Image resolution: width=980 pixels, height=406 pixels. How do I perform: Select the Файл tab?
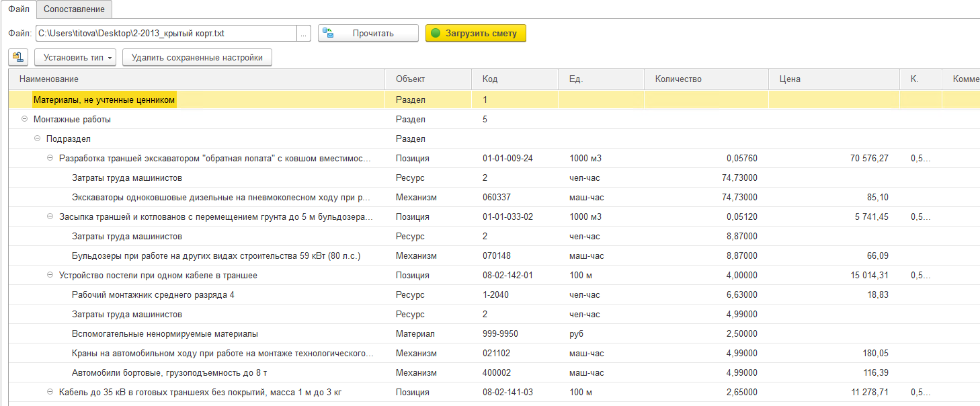tap(17, 9)
